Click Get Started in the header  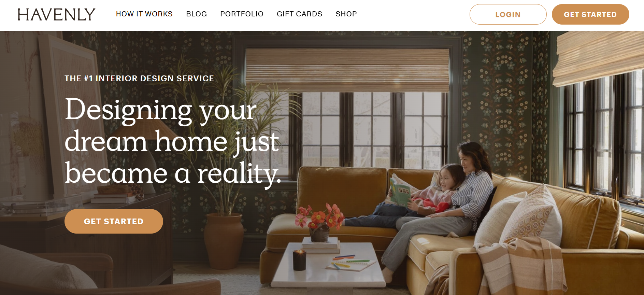click(590, 14)
